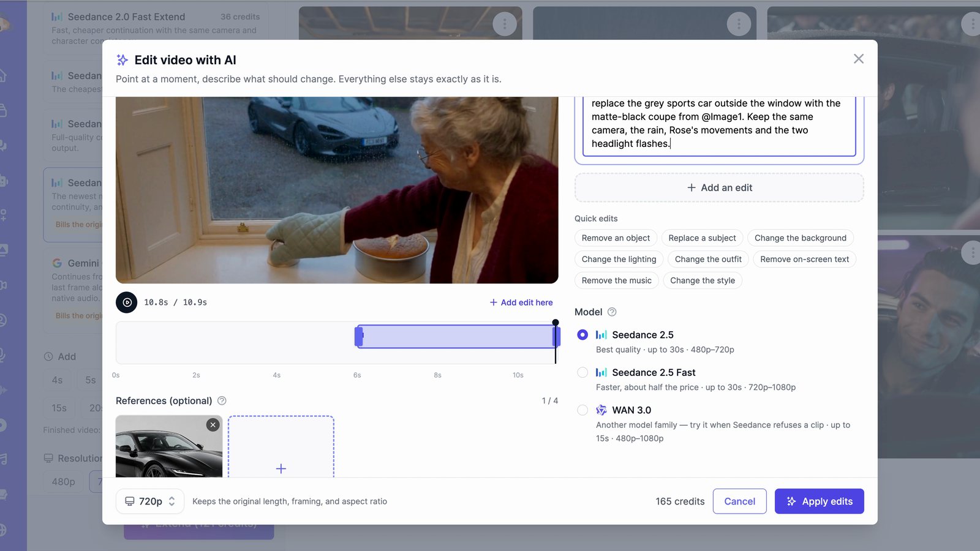Viewport: 980px width, 551px height.
Task: Click the Cancel button
Action: point(739,501)
